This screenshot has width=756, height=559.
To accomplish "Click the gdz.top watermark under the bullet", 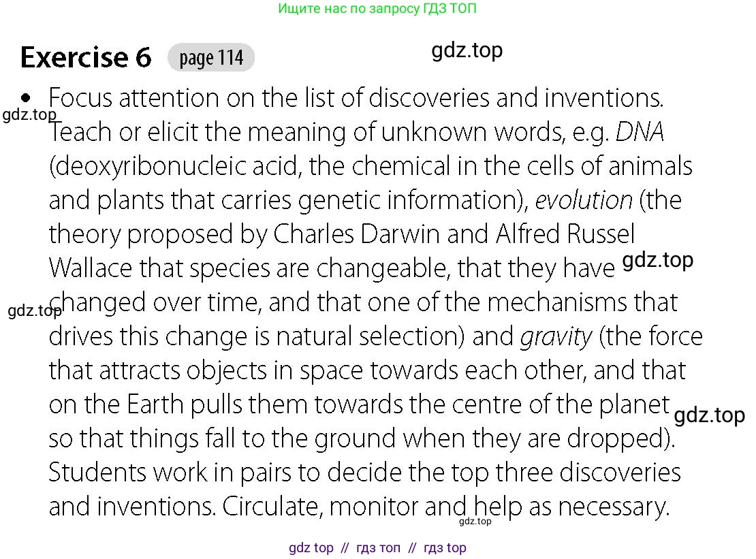I will [x=29, y=114].
